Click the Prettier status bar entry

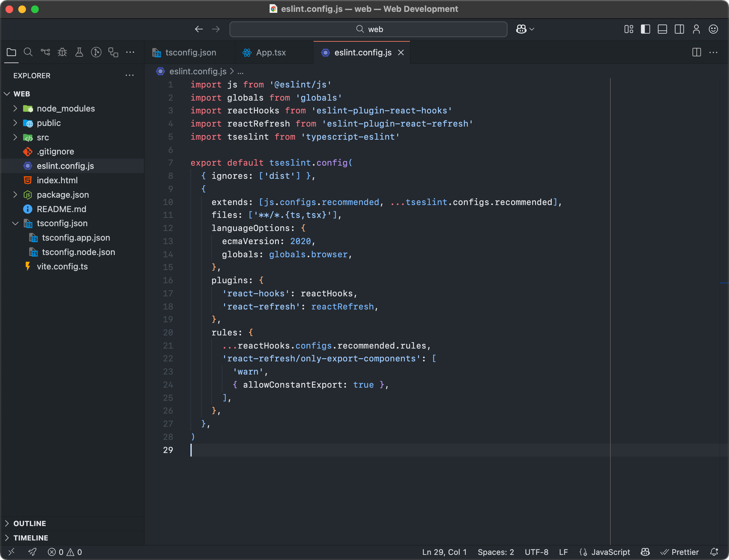coord(680,552)
